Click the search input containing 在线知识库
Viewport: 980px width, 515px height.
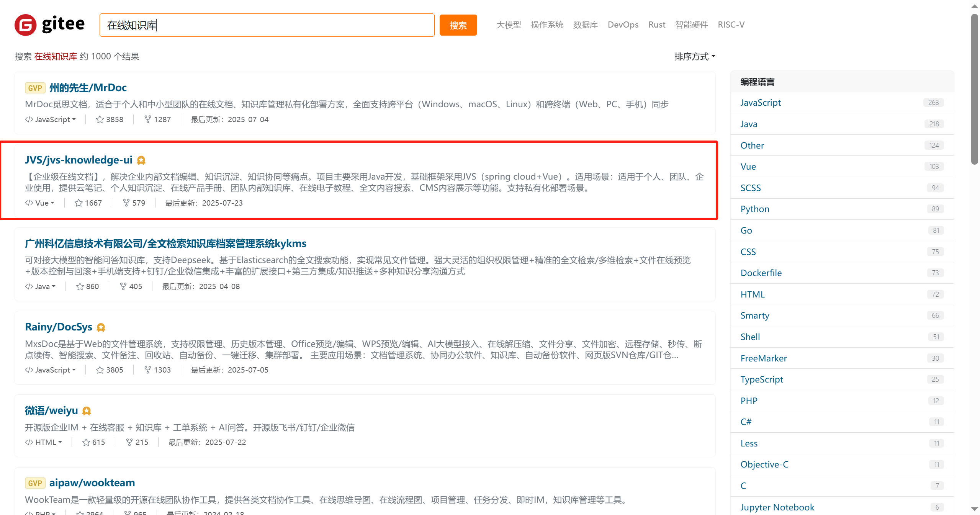pyautogui.click(x=267, y=25)
